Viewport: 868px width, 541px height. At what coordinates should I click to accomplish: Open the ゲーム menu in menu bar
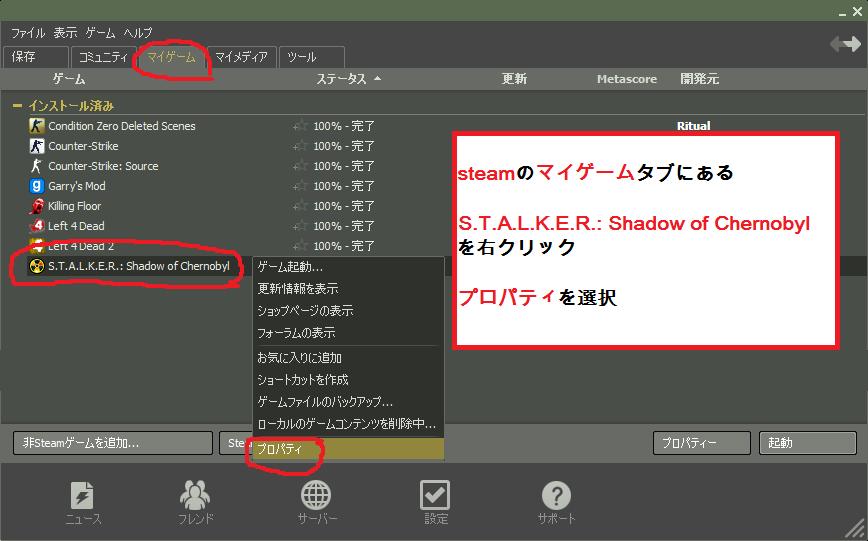coord(100,33)
